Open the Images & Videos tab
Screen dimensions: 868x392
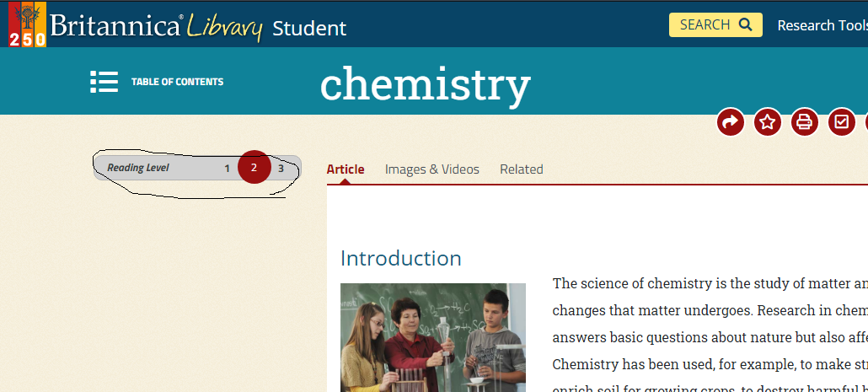point(432,169)
